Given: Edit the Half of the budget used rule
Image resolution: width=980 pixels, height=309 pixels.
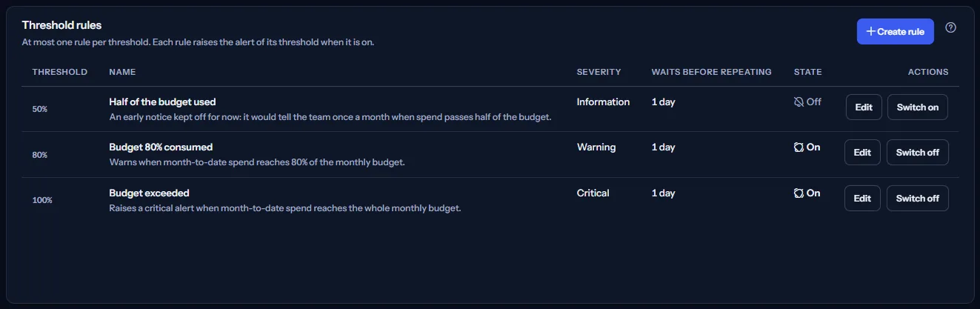Looking at the screenshot, I should click(x=864, y=107).
